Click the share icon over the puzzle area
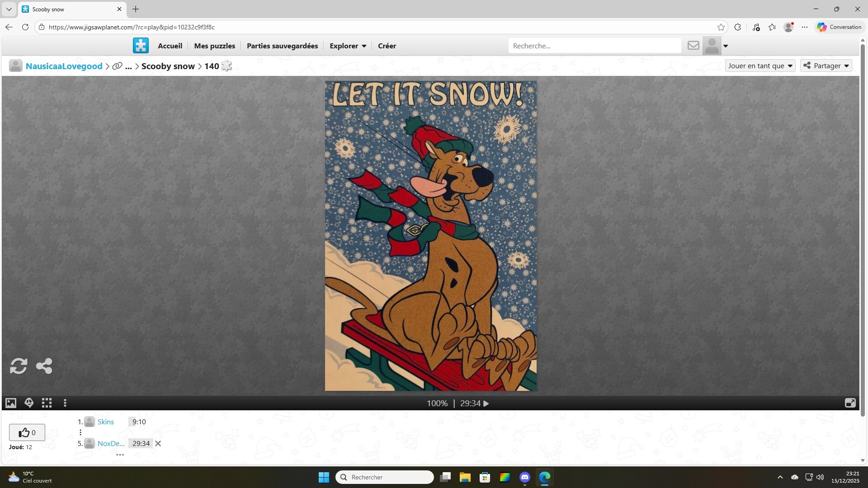868x488 pixels. point(44,366)
